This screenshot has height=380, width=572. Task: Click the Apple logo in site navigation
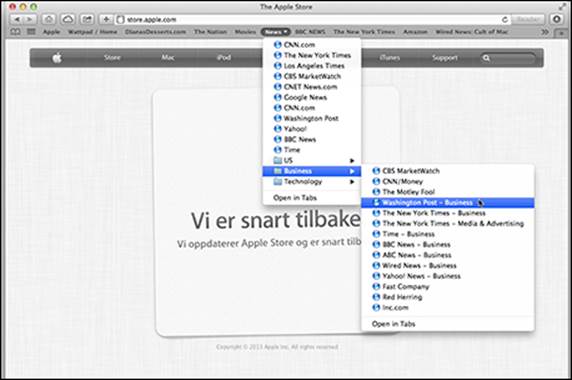[x=57, y=58]
